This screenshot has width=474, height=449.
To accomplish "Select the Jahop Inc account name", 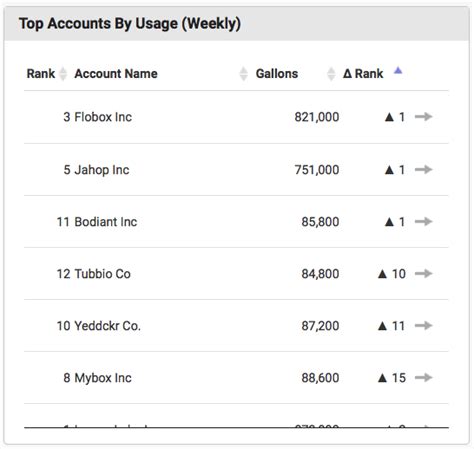I will tap(102, 170).
